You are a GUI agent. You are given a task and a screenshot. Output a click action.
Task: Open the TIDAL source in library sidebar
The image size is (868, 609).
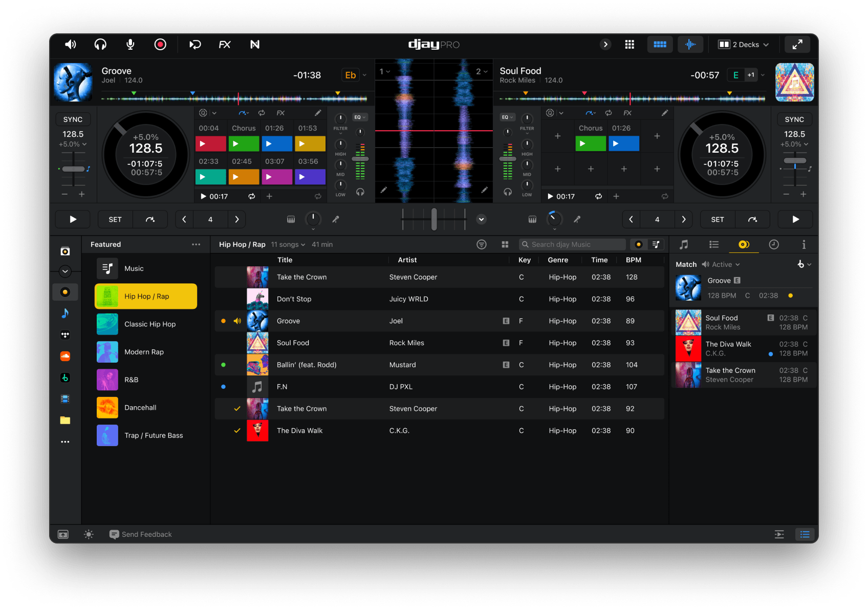[x=65, y=335]
